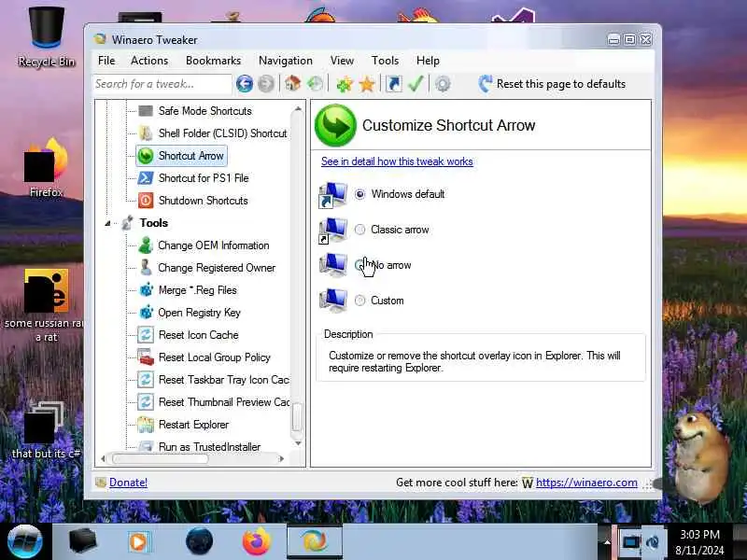This screenshot has width=747, height=560.
Task: Click the Merge *.Reg Files icon
Action: pyautogui.click(x=146, y=290)
